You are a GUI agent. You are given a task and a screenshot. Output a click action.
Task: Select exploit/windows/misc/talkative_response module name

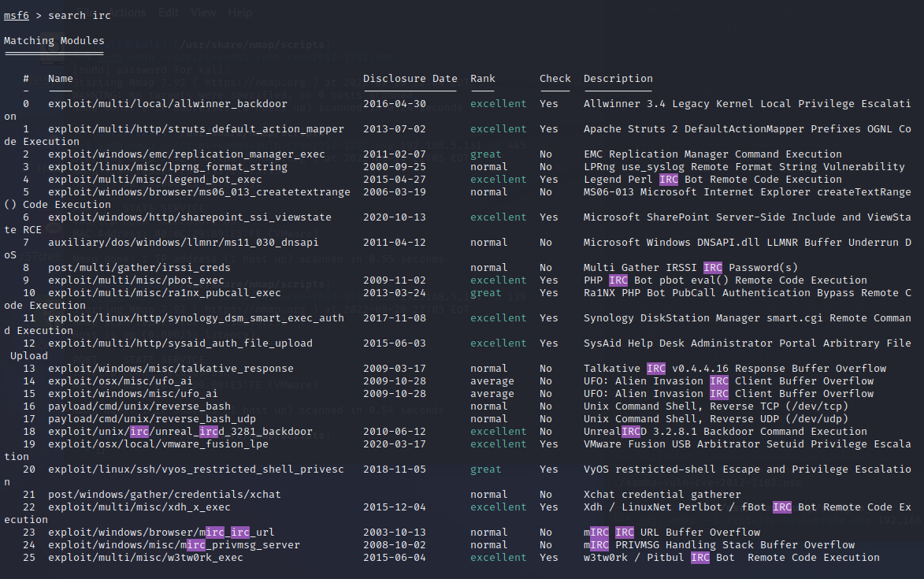pyautogui.click(x=171, y=369)
